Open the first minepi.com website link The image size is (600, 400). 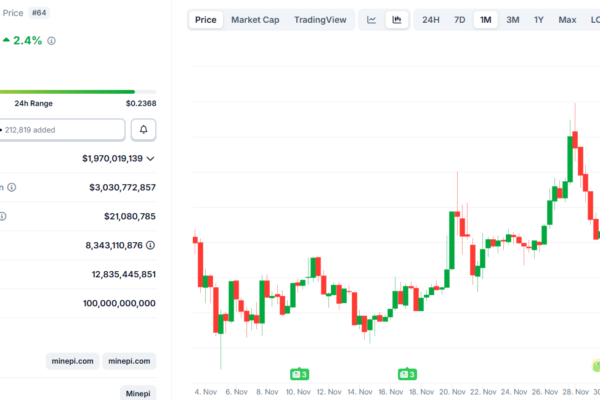click(x=73, y=361)
